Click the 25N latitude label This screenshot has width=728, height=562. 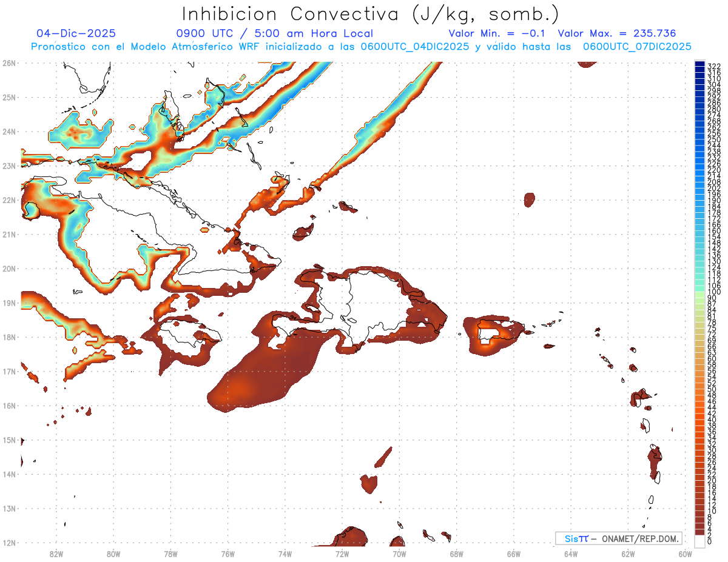pyautogui.click(x=8, y=97)
